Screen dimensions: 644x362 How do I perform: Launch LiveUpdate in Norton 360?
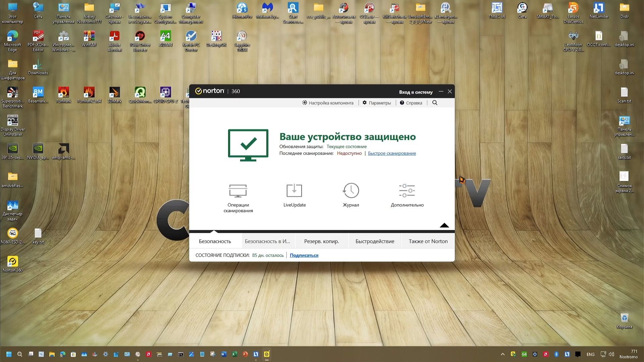(294, 195)
